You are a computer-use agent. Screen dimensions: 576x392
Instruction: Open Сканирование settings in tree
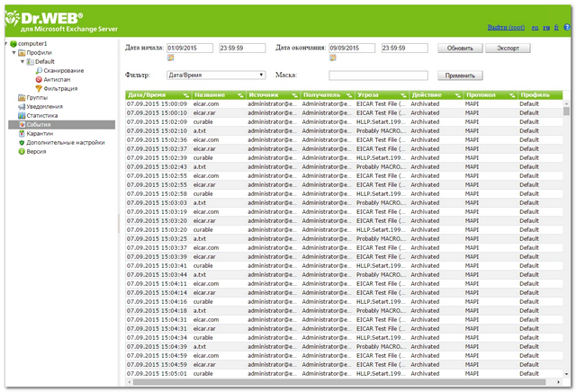coord(64,70)
